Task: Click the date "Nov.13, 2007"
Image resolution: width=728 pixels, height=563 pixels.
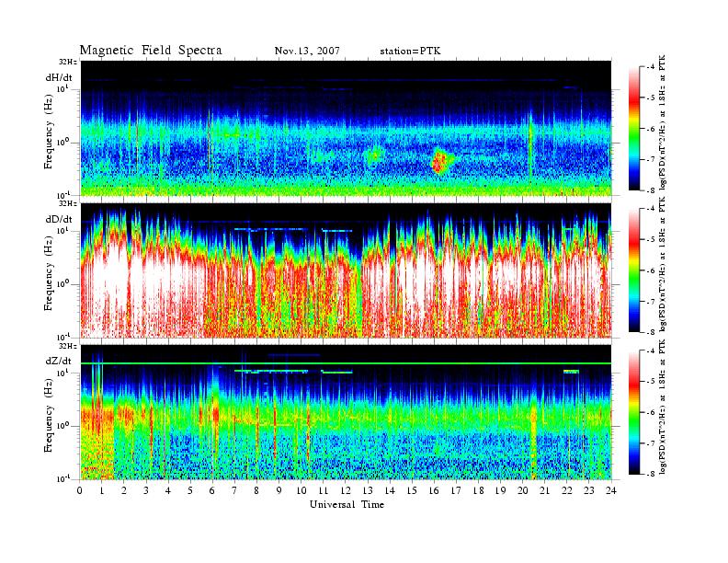Action: tap(307, 51)
